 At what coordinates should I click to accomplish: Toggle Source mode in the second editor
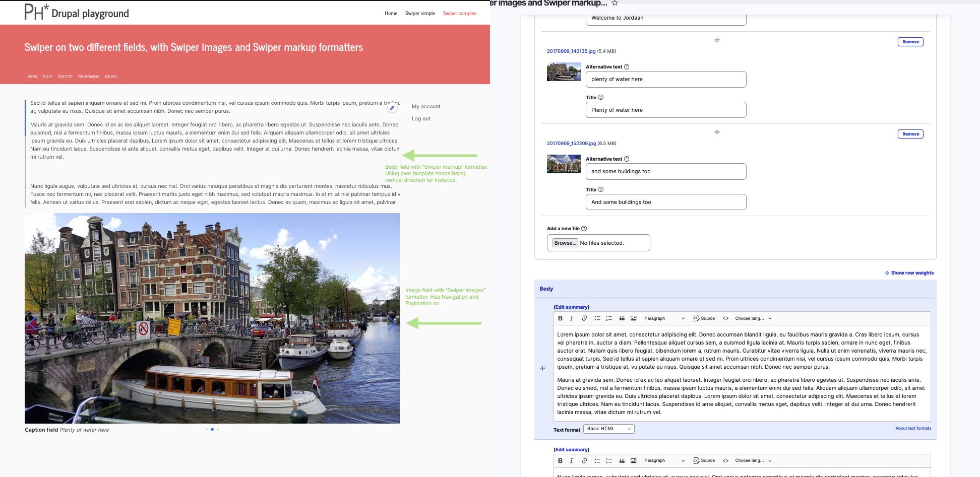704,460
